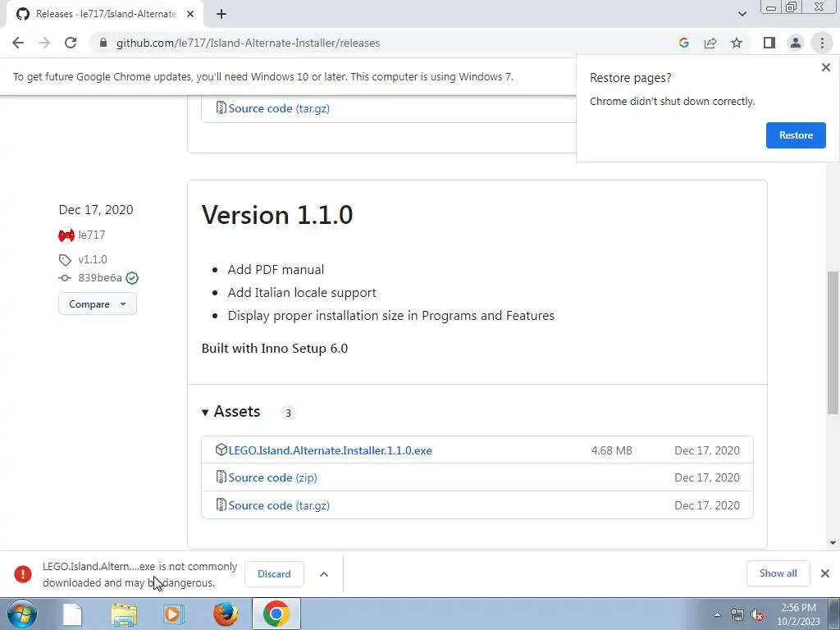
Task: Open the blank document taskbar icon
Action: click(72, 614)
